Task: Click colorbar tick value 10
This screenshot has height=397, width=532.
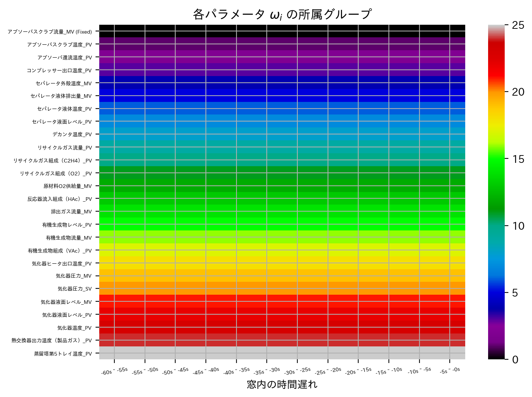Action: click(518, 226)
